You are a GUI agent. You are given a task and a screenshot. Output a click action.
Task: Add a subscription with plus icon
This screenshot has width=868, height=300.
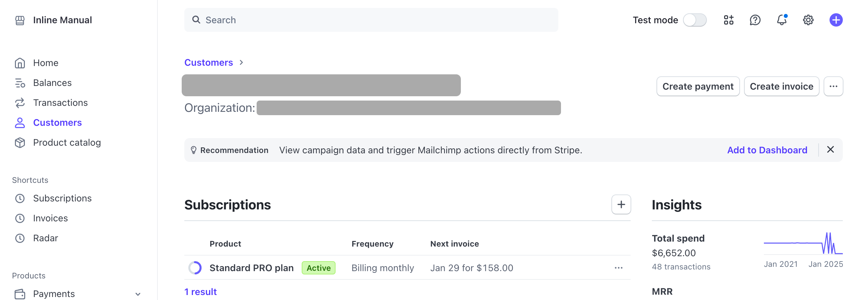621,204
